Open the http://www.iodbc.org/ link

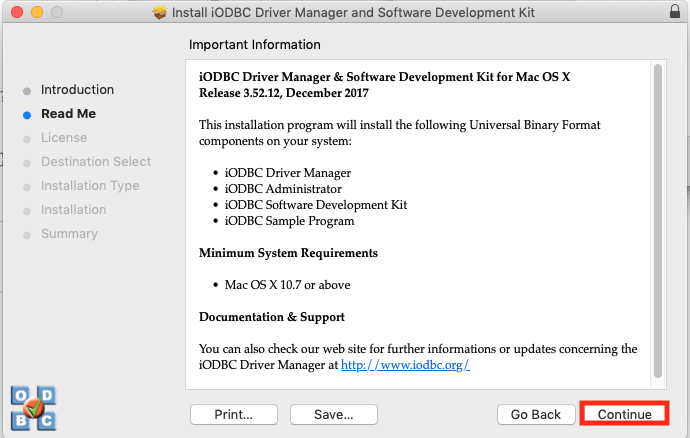[x=405, y=365]
